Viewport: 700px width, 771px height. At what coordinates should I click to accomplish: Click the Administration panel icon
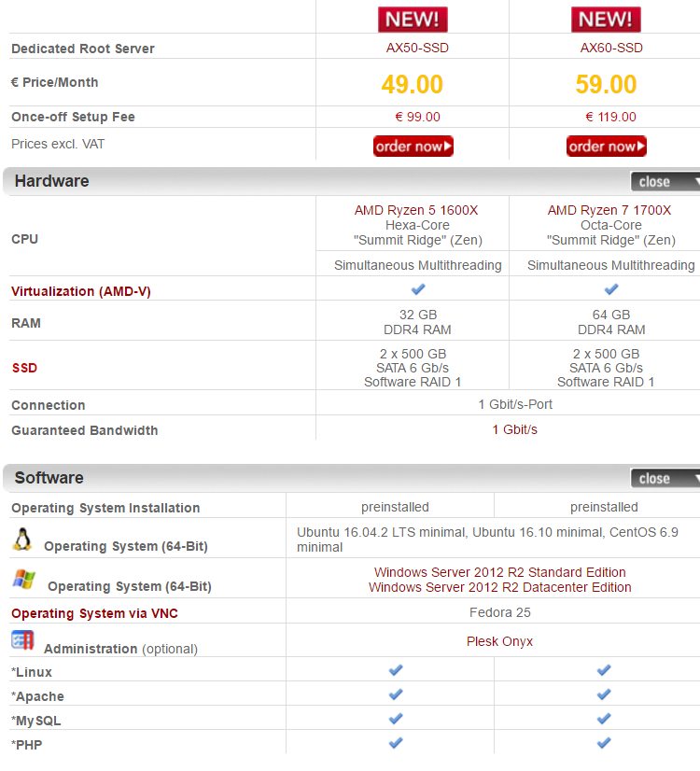pos(22,640)
